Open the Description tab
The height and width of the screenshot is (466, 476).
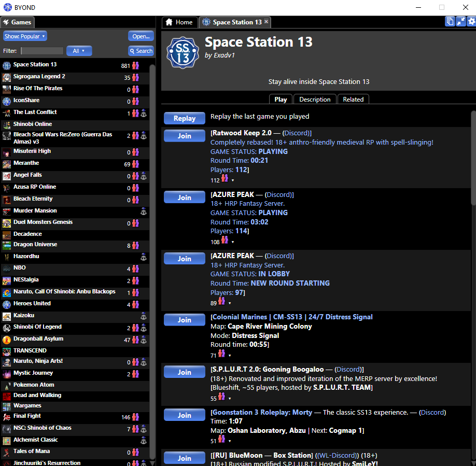click(315, 99)
